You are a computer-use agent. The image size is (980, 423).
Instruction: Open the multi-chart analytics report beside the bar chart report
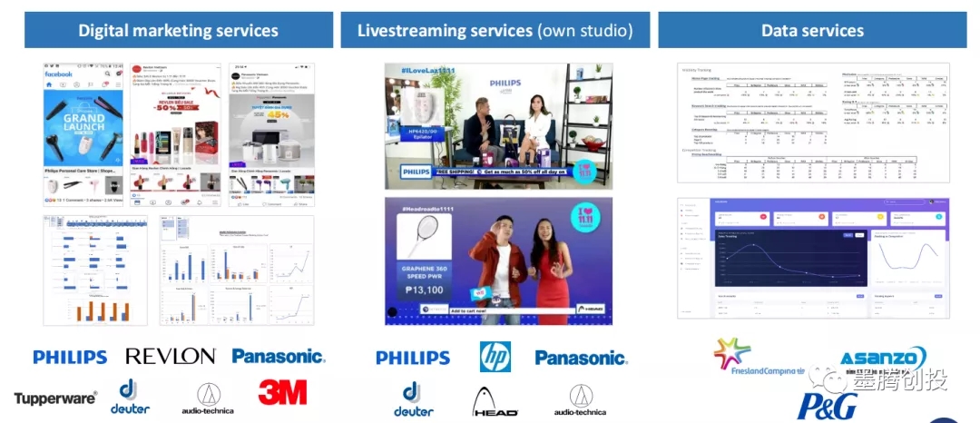click(x=237, y=270)
